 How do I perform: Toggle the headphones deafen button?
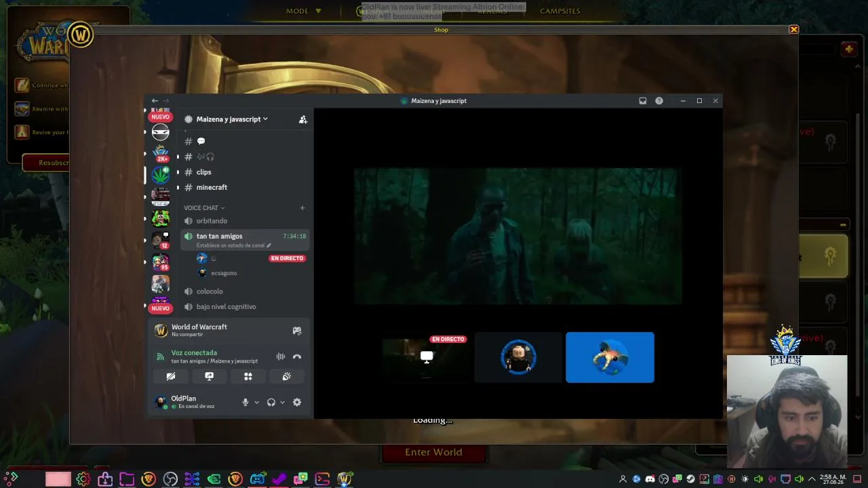pyautogui.click(x=271, y=403)
